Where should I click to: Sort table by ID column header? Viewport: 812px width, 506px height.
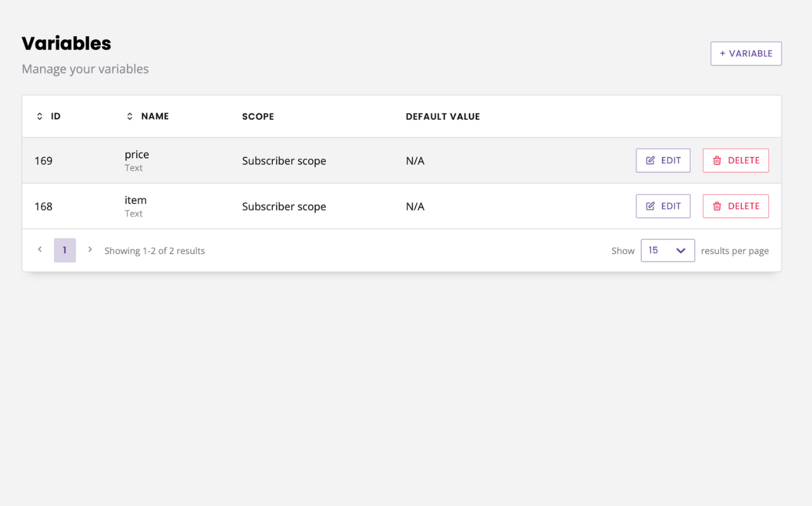[56, 117]
